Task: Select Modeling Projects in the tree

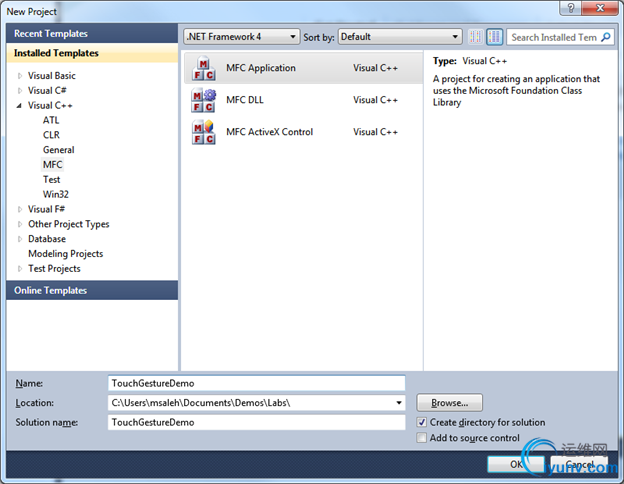Action: click(66, 254)
